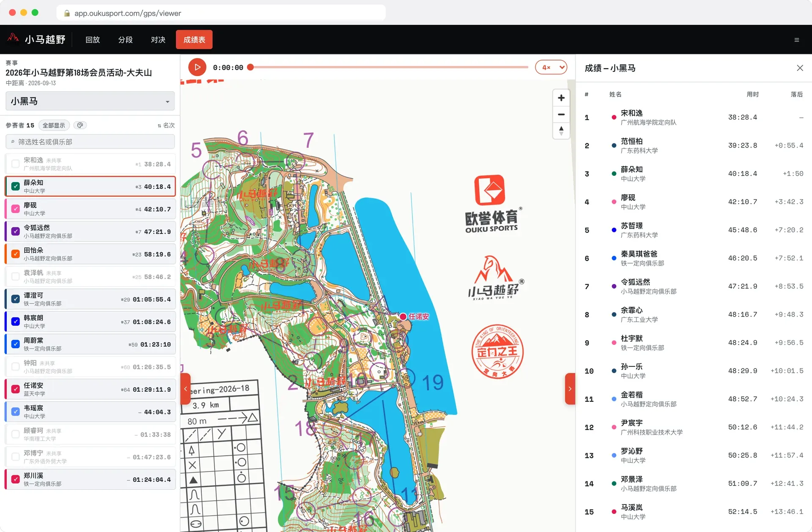This screenshot has height=532, width=812.
Task: Select 宋和逸 row in results table
Action: [x=694, y=117]
